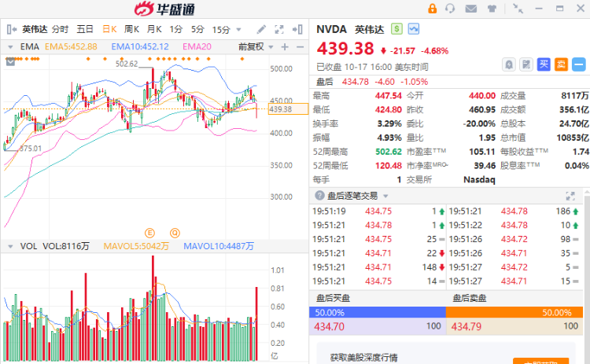Click the 总市值 value 10853亿
Viewport: 590px width, 364px height.
[x=573, y=138]
